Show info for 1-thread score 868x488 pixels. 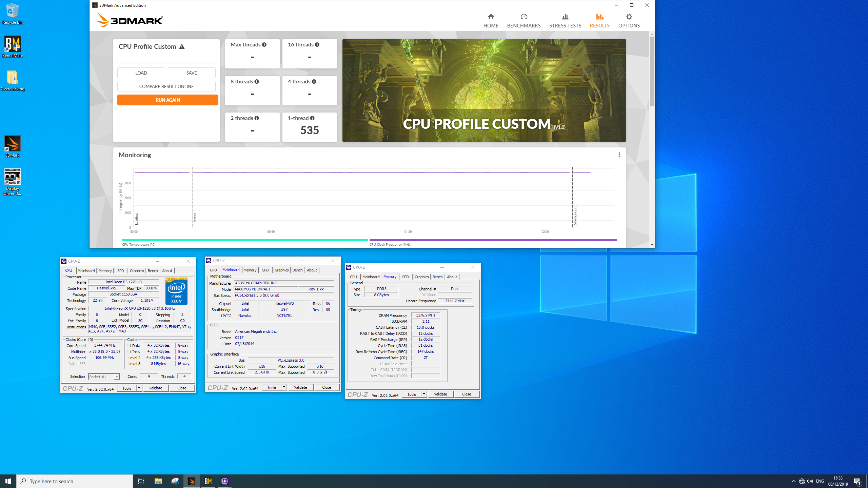(312, 118)
